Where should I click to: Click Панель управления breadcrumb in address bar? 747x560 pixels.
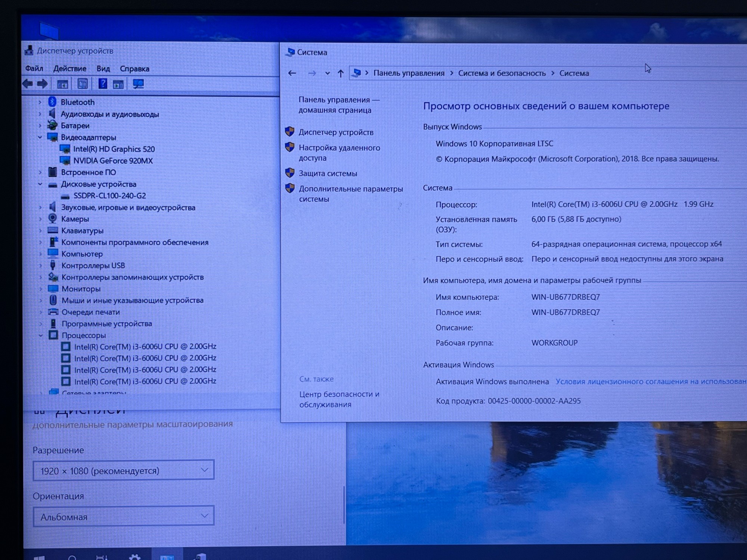pos(409,73)
